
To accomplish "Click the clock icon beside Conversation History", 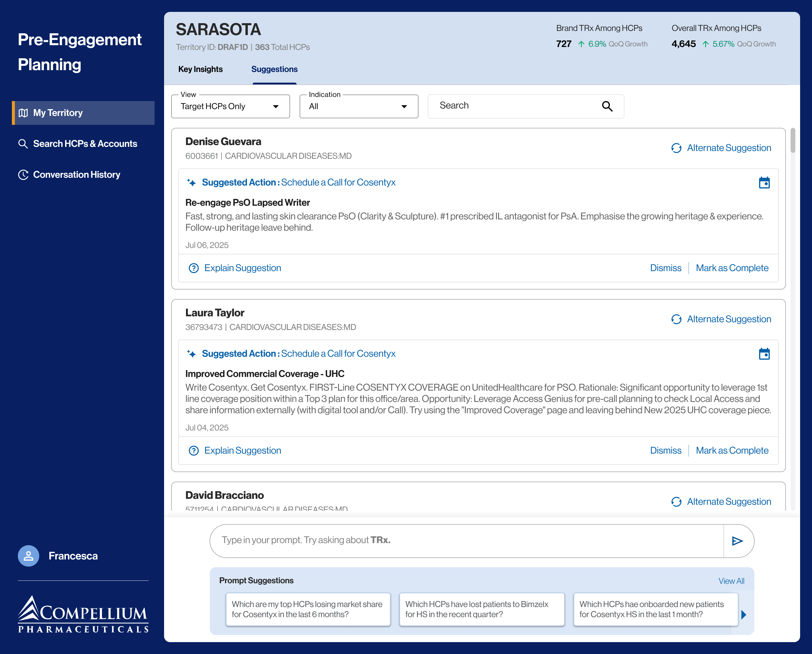I will [x=23, y=174].
